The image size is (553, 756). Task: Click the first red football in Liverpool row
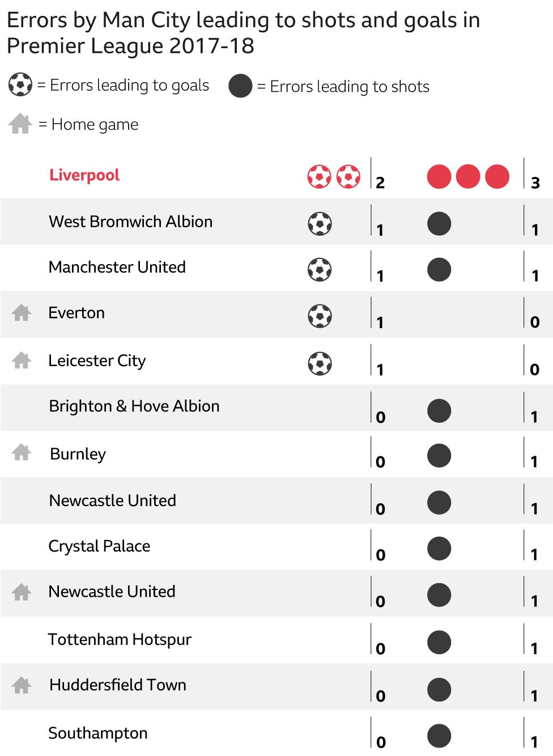[x=319, y=177]
